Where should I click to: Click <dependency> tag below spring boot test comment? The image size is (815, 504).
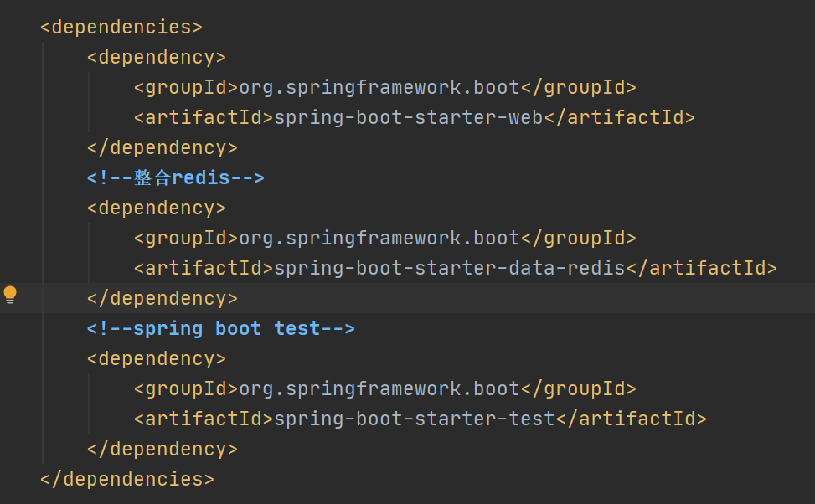pyautogui.click(x=157, y=358)
